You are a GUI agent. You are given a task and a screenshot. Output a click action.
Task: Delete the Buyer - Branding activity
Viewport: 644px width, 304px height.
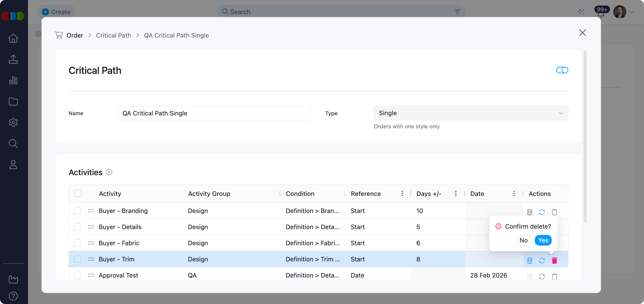pos(554,212)
